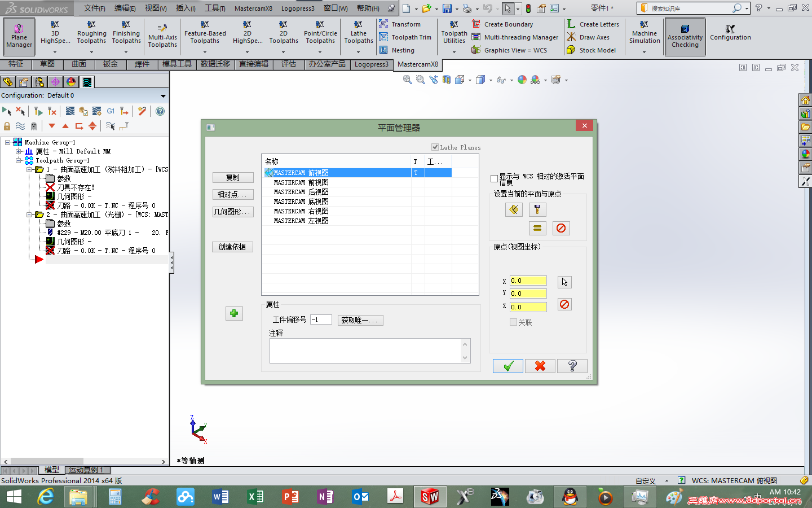Open Feature-Based Toolpaths
This screenshot has width=812, height=508.
(205, 33)
